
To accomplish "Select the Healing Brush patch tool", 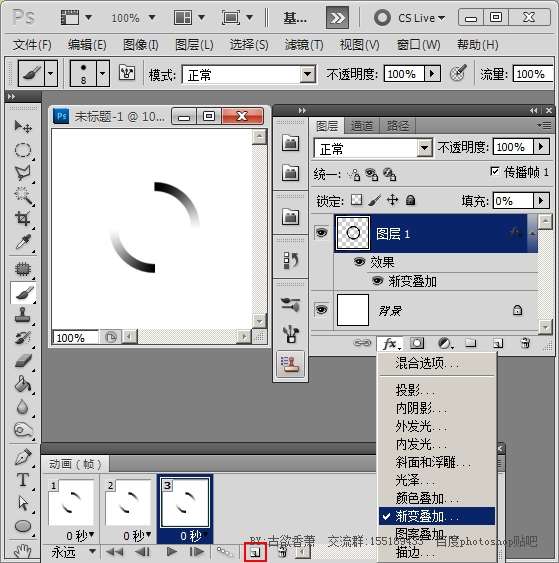I will coord(23,269).
